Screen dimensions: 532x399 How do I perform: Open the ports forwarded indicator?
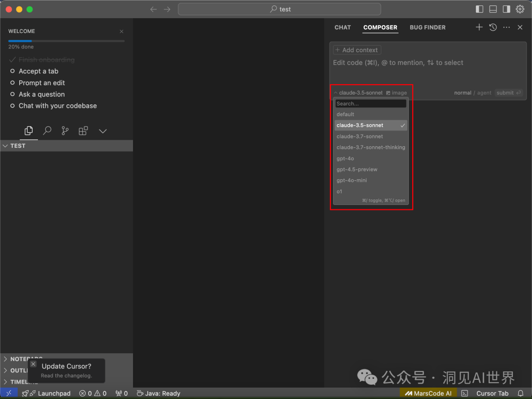pos(122,393)
